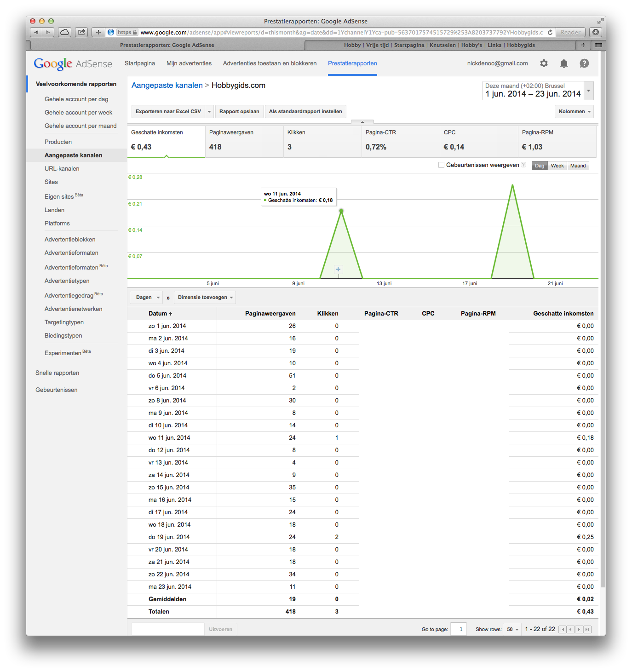The width and height of the screenshot is (632, 672).
Task: Click account email nickdenoo@gmail.com
Action: (x=497, y=63)
